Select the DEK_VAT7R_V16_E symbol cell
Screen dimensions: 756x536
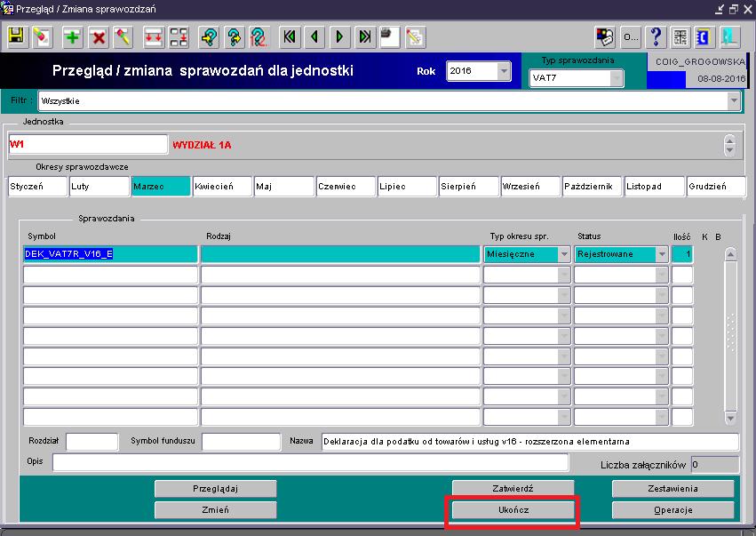[x=110, y=254]
